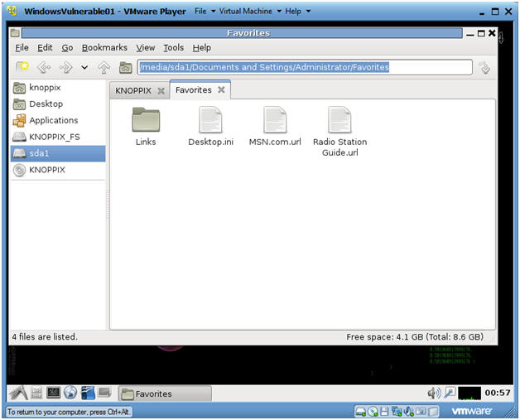Open the Tools menu
Image resolution: width=520 pixels, height=420 pixels.
(x=173, y=48)
